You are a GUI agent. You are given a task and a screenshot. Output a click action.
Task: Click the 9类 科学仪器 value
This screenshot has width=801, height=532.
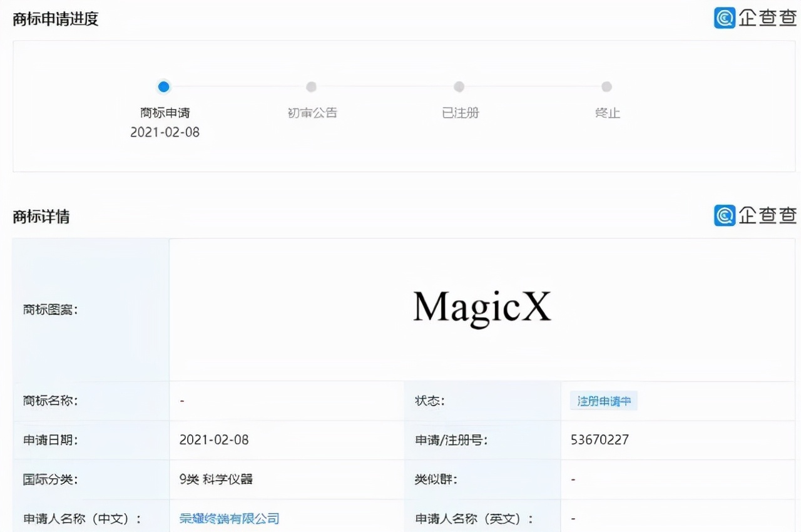(x=216, y=479)
